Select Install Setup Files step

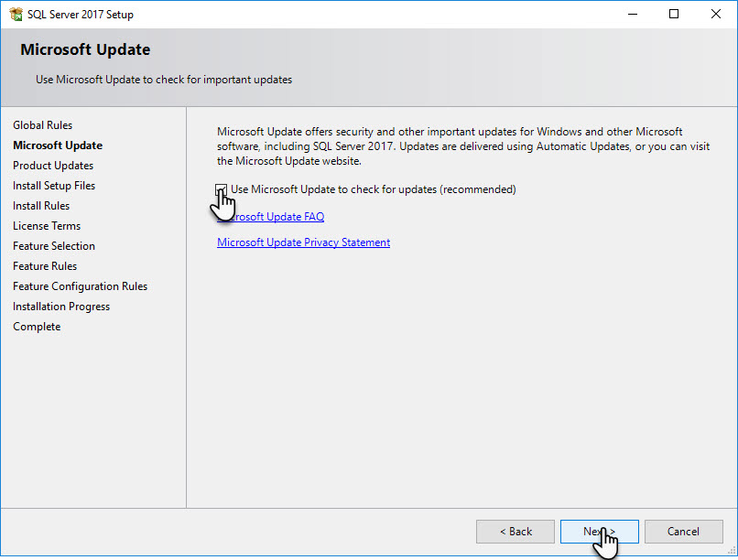point(54,186)
